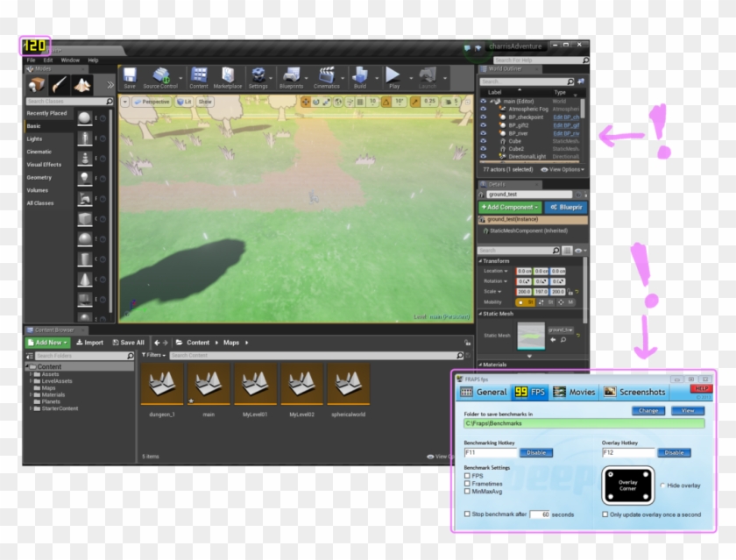736x560 pixels.
Task: Open the Window menu
Action: point(70,60)
